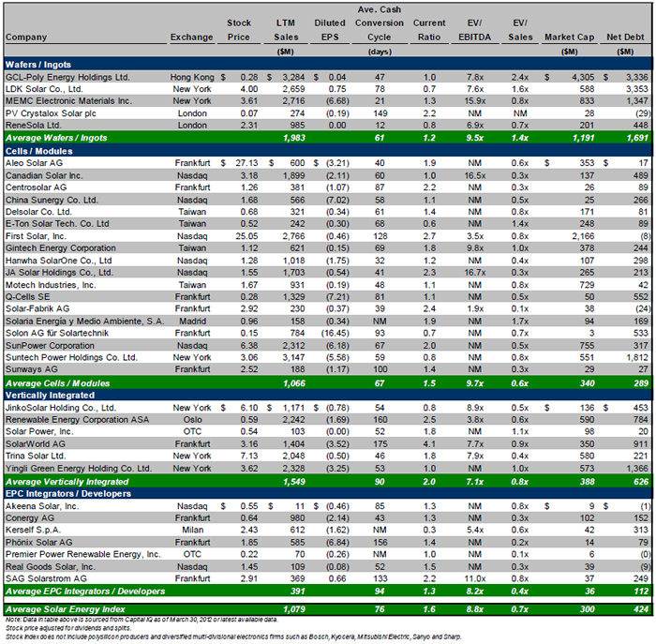Select 'Kerself S.p.A.' company name
Viewport: 656px width, 644px height.
point(33,531)
